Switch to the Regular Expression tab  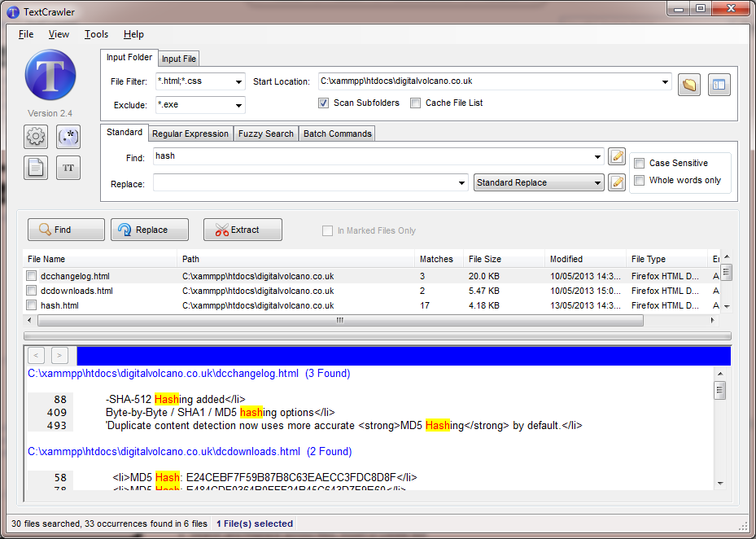190,134
